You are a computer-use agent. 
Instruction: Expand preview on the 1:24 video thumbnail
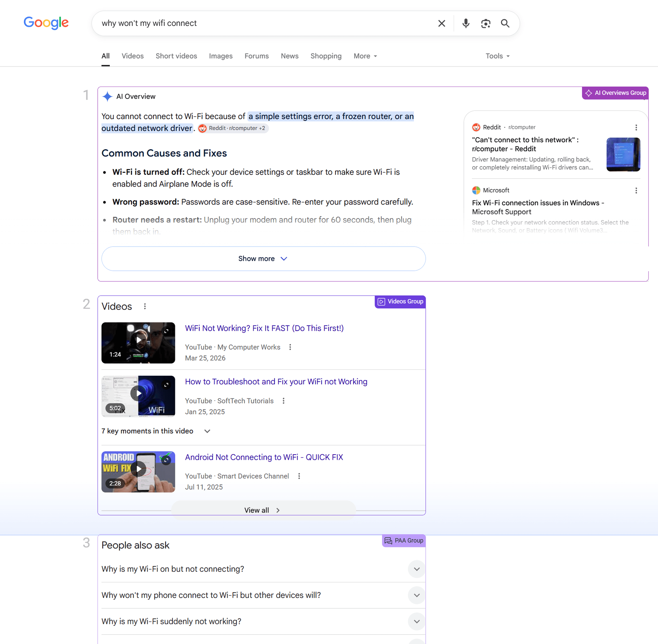click(167, 331)
